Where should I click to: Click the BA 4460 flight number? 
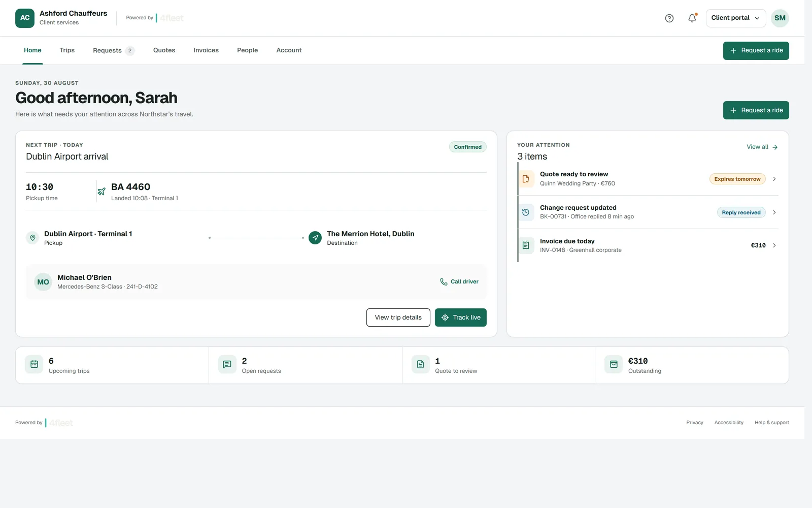(x=131, y=187)
